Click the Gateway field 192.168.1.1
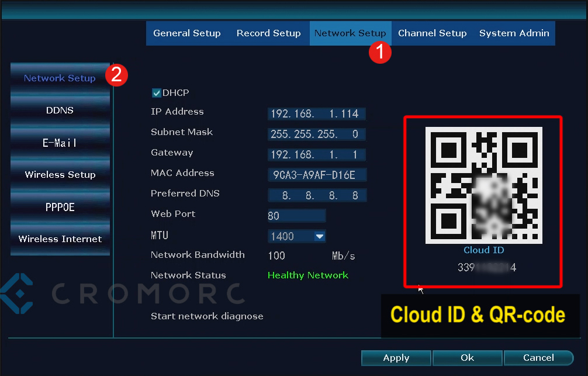The height and width of the screenshot is (376, 588). [x=316, y=154]
